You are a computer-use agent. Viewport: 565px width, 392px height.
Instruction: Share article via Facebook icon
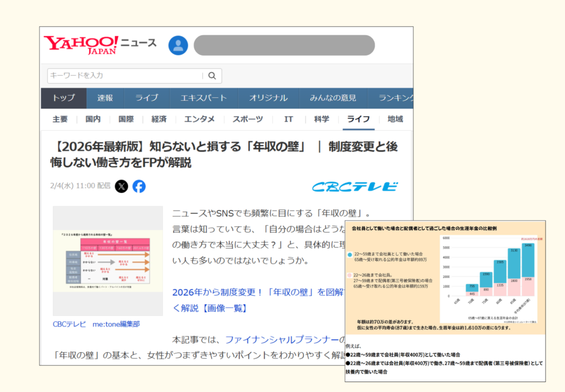(x=139, y=186)
